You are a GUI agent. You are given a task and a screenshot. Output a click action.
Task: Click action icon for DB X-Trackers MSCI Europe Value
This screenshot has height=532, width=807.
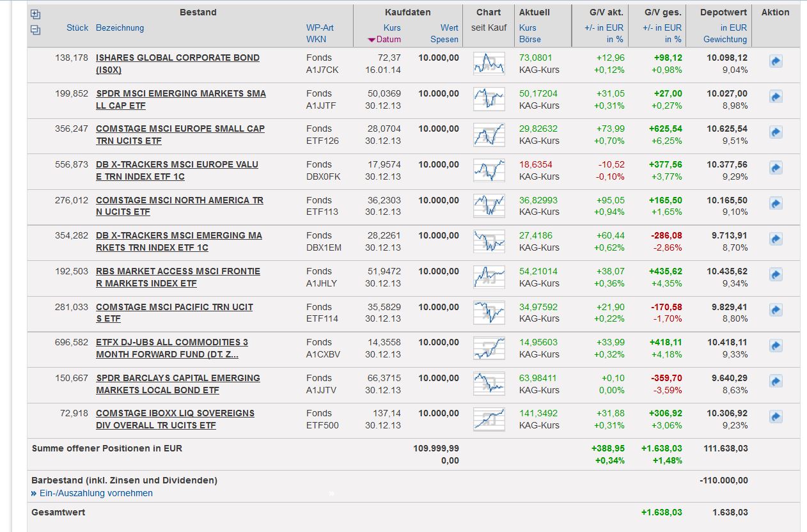[x=776, y=168]
